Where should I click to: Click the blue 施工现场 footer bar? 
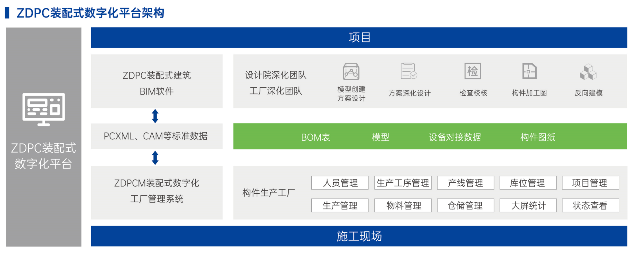(x=359, y=236)
